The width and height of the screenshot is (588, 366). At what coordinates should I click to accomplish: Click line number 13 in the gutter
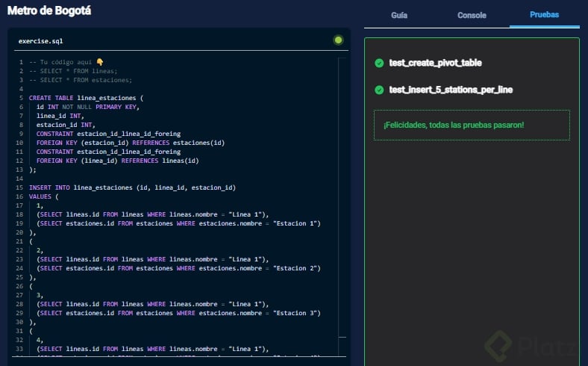[x=19, y=170]
